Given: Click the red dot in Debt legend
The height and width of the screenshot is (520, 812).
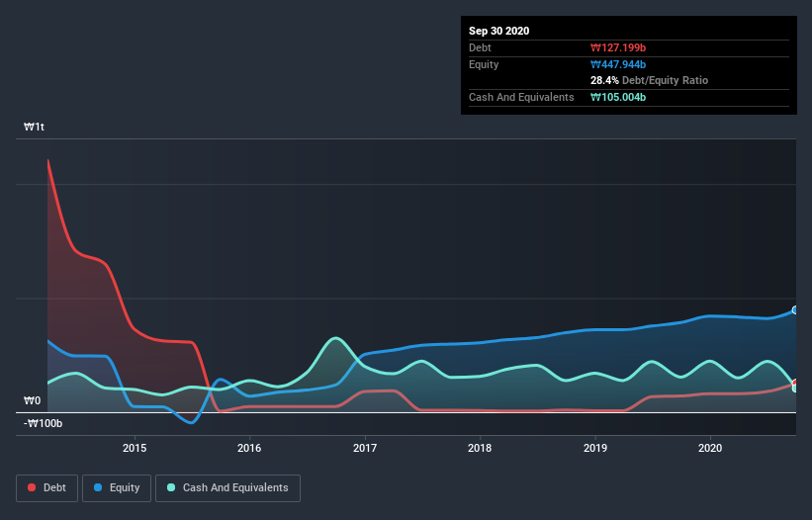Looking at the screenshot, I should [32, 487].
